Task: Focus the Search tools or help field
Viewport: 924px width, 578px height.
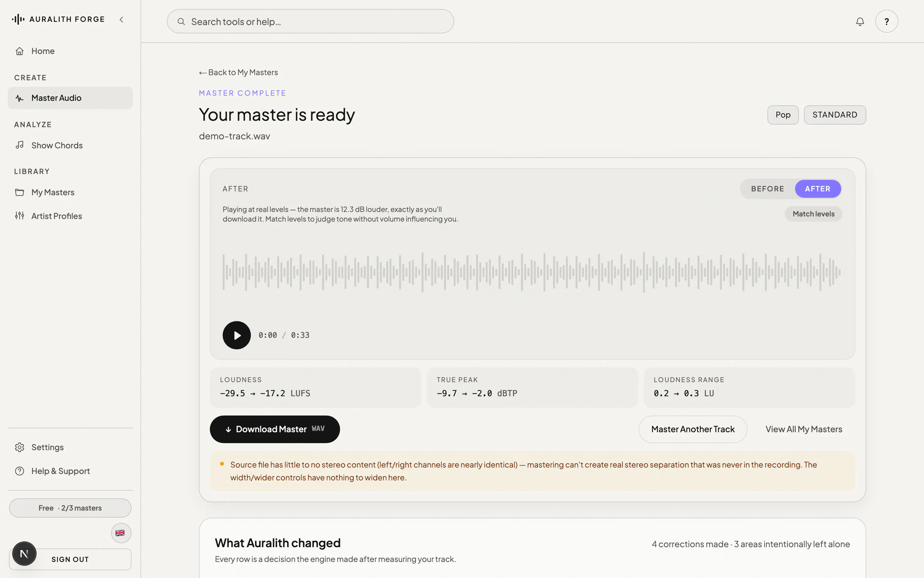Action: point(311,22)
